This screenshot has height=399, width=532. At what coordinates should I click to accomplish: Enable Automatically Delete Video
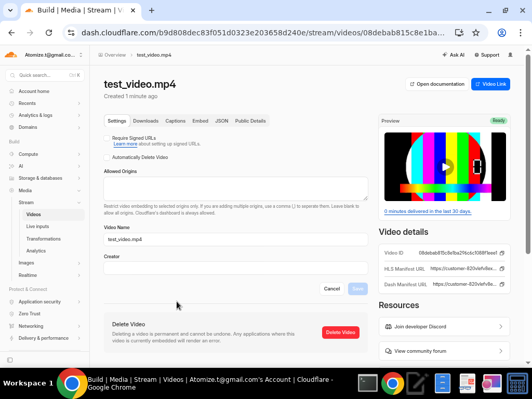point(107,157)
